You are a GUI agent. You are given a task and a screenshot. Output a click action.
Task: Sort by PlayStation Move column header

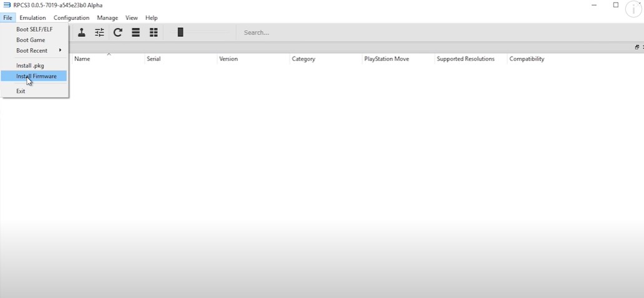(398, 59)
